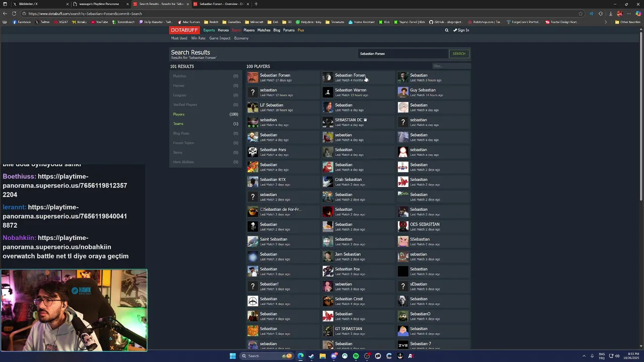Select the Matches (0) result category
The image size is (644, 362).
(205, 76)
